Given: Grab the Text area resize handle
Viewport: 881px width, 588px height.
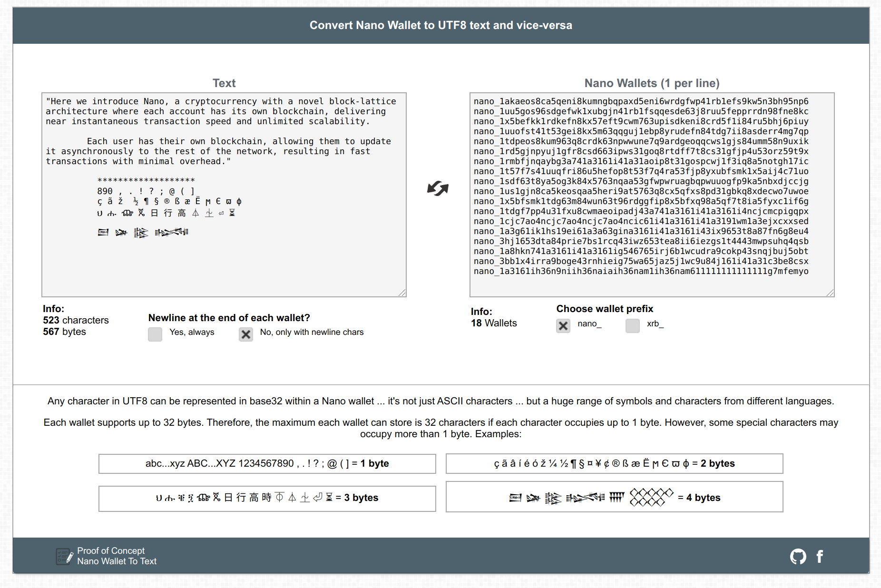Looking at the screenshot, I should (x=402, y=293).
